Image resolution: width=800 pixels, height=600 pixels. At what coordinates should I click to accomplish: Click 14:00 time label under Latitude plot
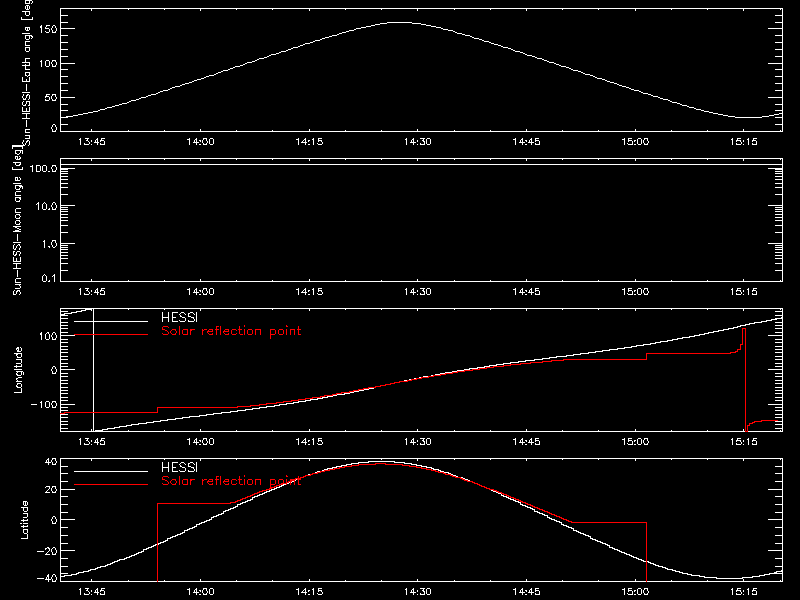[x=201, y=592]
